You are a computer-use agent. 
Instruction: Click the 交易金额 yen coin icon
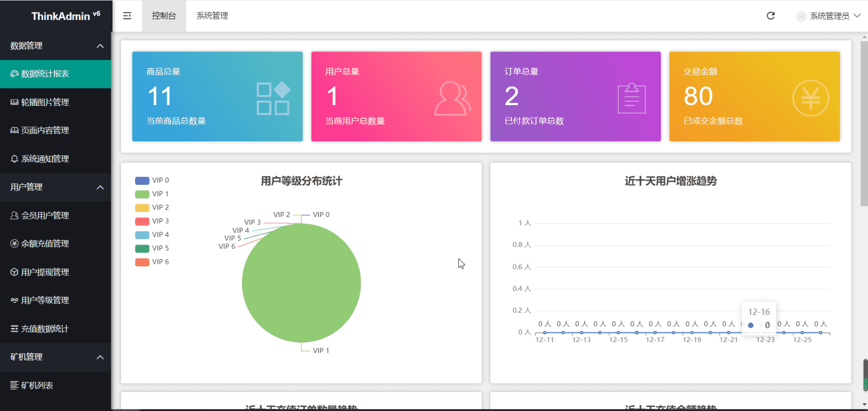point(810,98)
